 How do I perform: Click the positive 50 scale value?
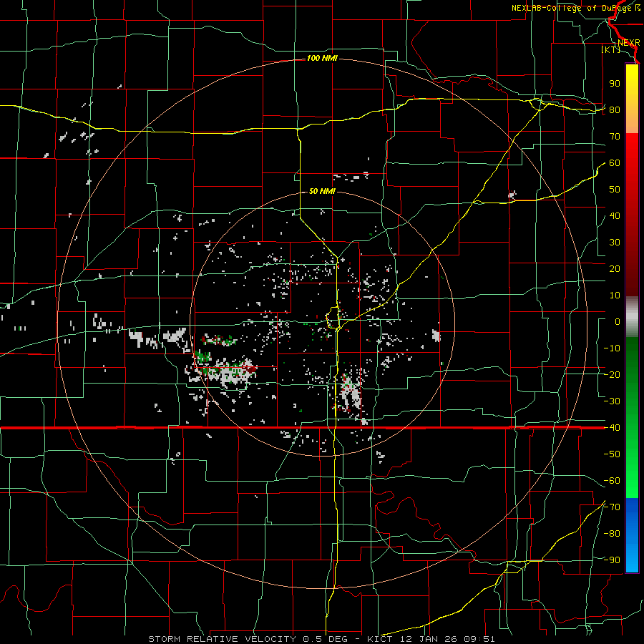(x=615, y=190)
